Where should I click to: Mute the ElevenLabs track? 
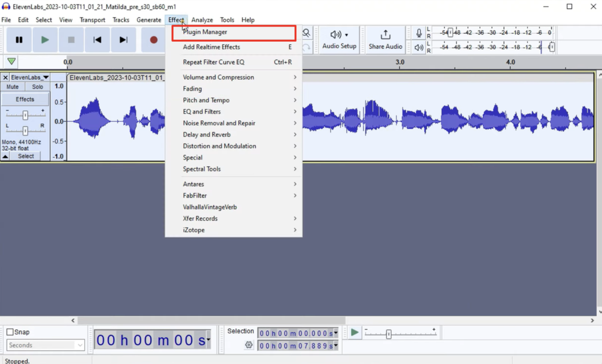(x=12, y=86)
